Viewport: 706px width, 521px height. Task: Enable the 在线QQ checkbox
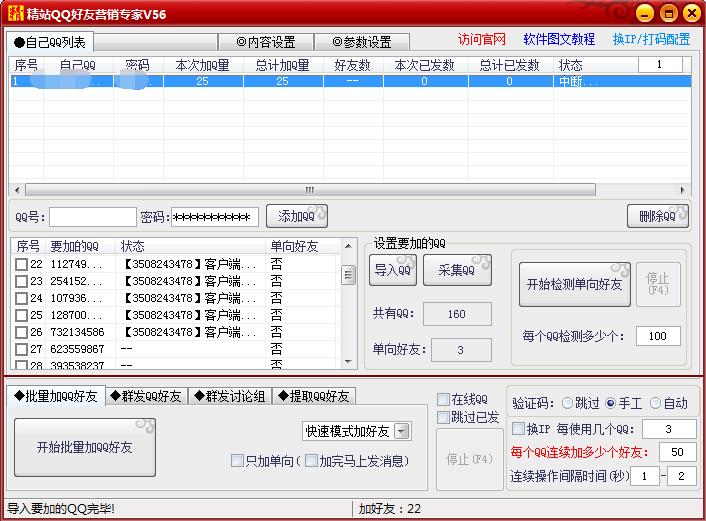pyautogui.click(x=443, y=399)
